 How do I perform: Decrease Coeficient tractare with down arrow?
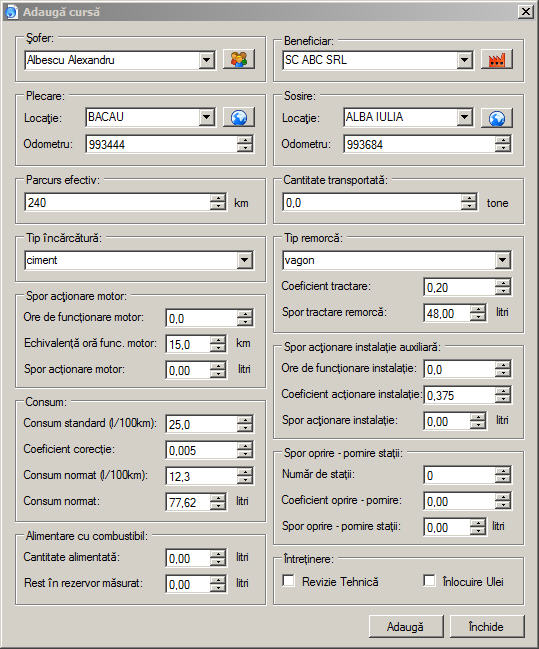click(503, 291)
